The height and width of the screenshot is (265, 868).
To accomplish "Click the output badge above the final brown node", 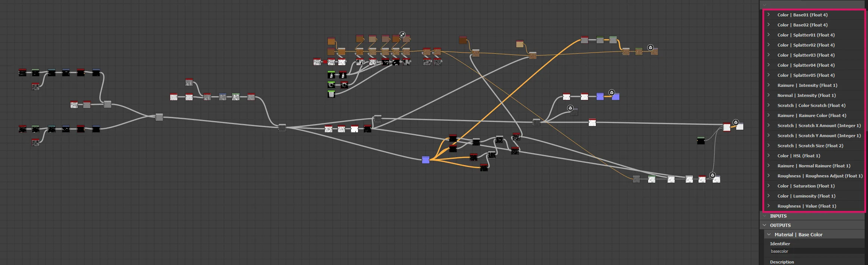I will 650,47.
